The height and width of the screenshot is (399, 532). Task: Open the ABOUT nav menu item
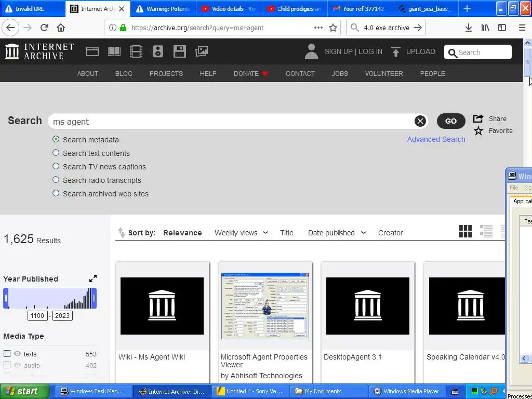tap(87, 74)
